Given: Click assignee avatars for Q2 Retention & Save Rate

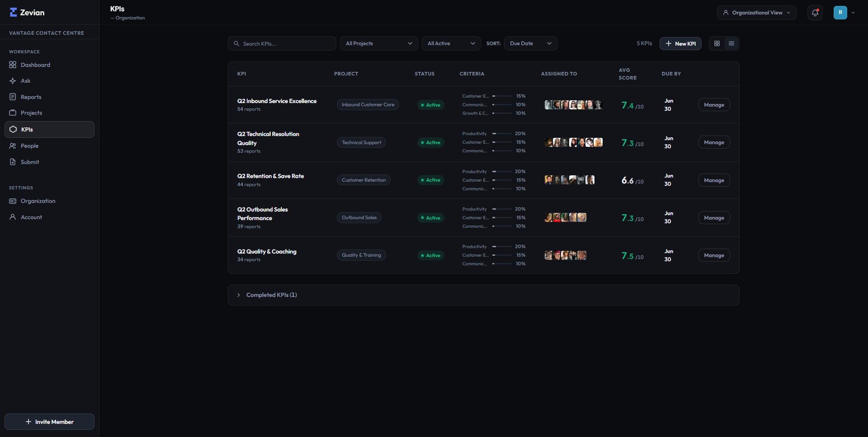Looking at the screenshot, I should tap(569, 180).
